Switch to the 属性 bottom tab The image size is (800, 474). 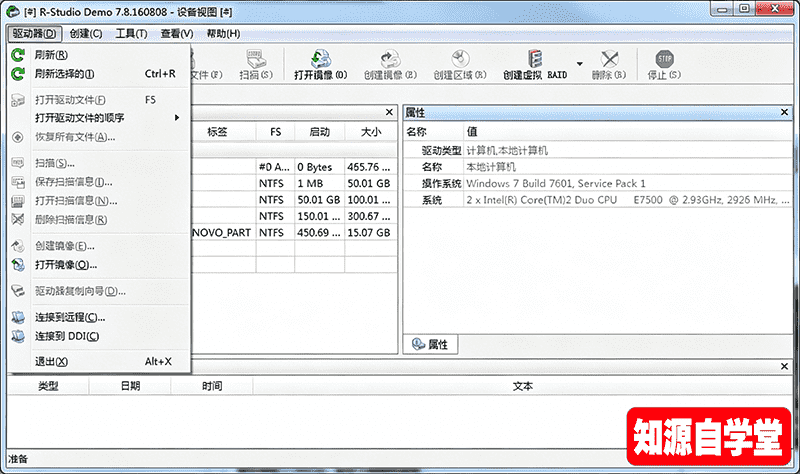tap(430, 344)
